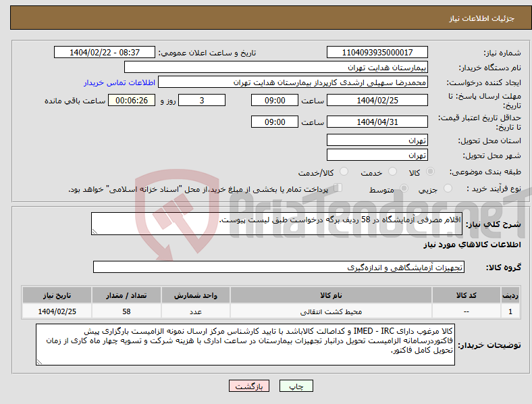The width and height of the screenshot is (532, 404).
Task: Click the label گروه کالا
Action: [504, 268]
